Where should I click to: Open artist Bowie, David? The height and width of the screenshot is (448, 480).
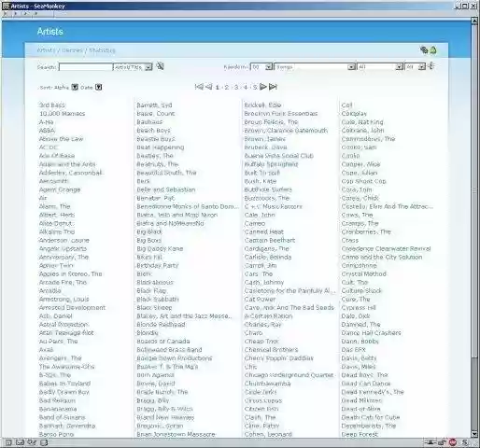[x=156, y=384]
